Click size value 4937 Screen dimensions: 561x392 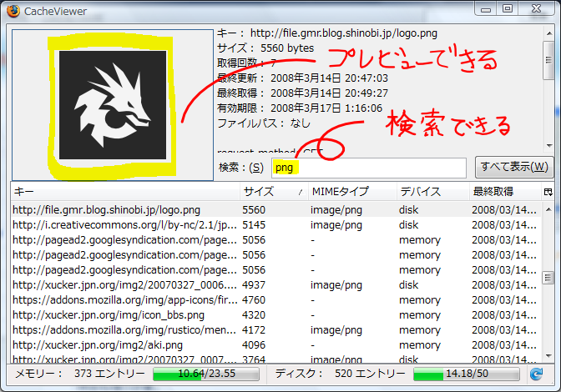point(254,284)
